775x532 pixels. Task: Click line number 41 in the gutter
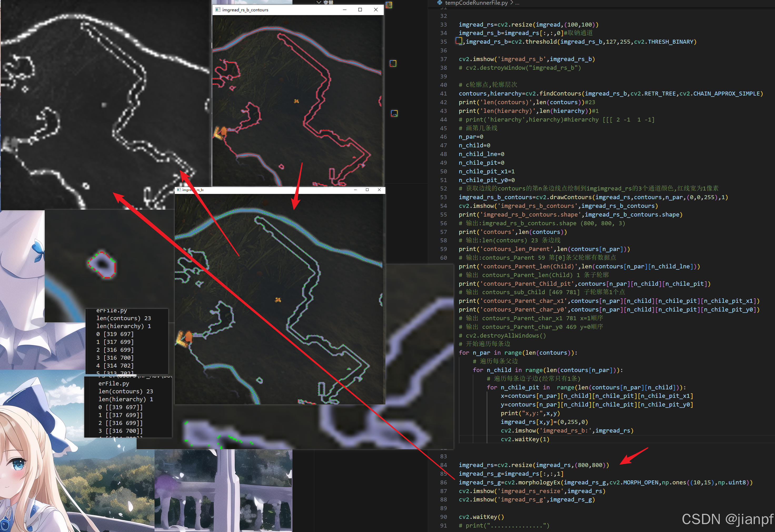click(444, 94)
